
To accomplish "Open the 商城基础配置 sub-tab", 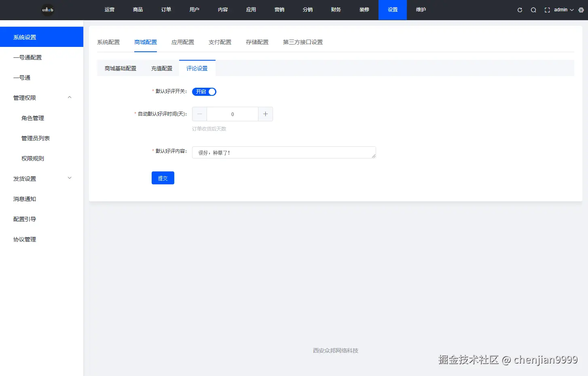I will point(121,68).
